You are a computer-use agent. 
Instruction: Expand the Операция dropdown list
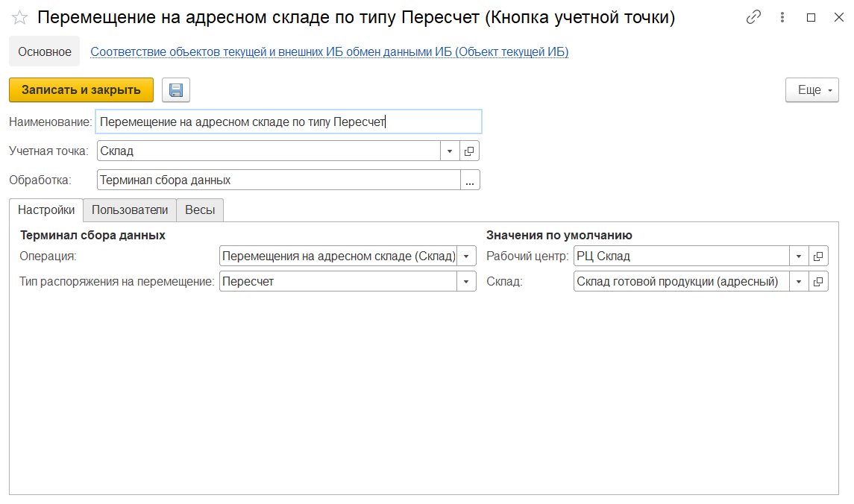click(466, 256)
